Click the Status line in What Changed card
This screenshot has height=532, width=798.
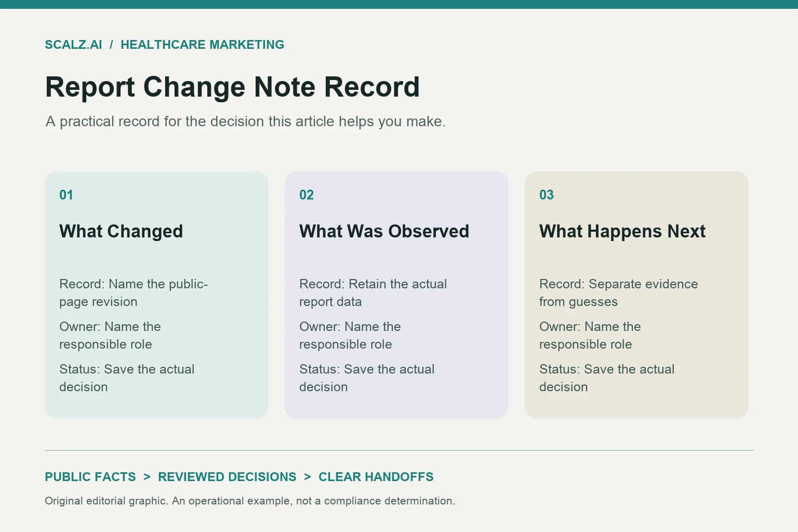(127, 378)
